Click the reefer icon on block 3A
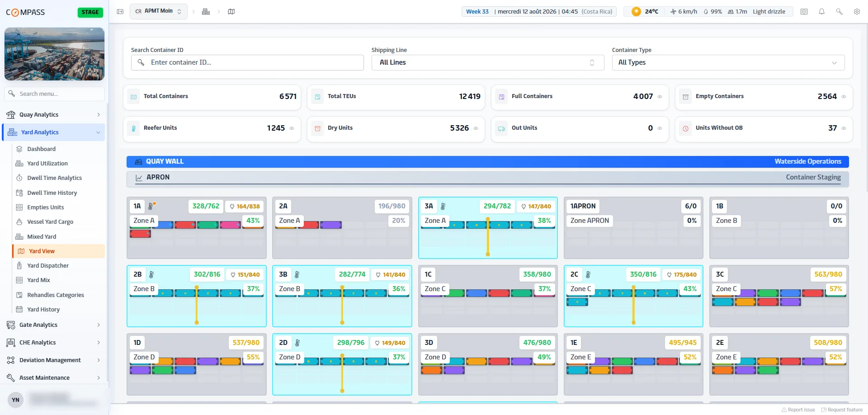The height and width of the screenshot is (415, 868). click(x=443, y=206)
